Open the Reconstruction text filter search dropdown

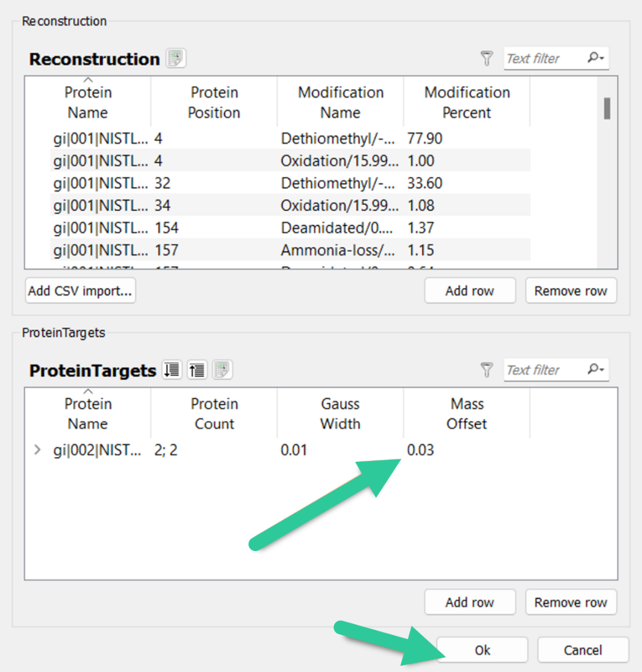[x=596, y=57]
